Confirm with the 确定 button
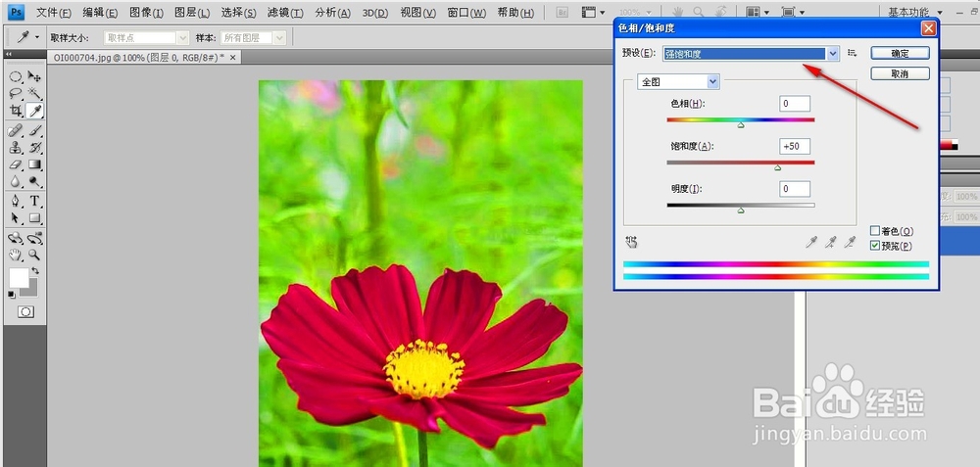This screenshot has height=467, width=980. 900,53
